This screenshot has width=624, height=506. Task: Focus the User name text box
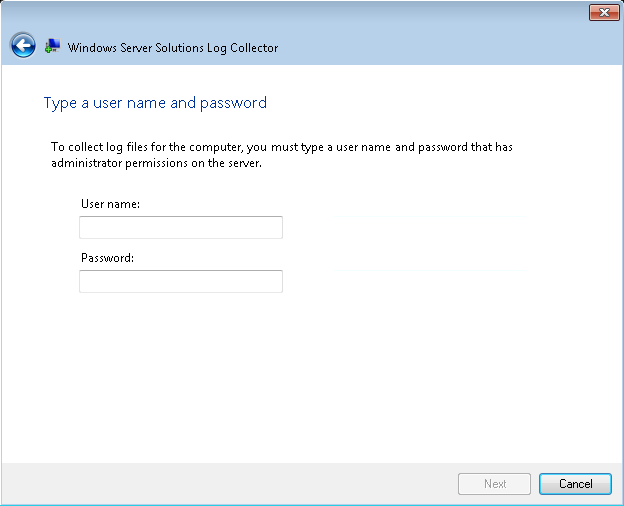pyautogui.click(x=181, y=228)
